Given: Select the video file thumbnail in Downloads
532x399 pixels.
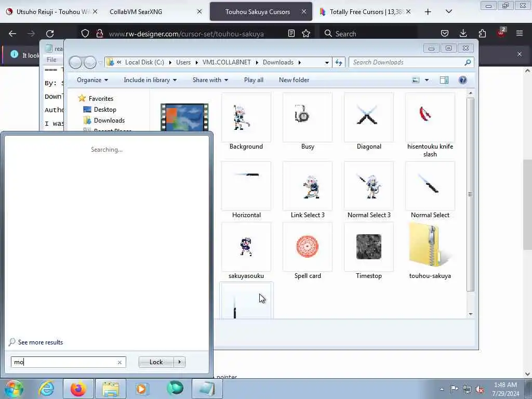Looking at the screenshot, I should click(184, 117).
